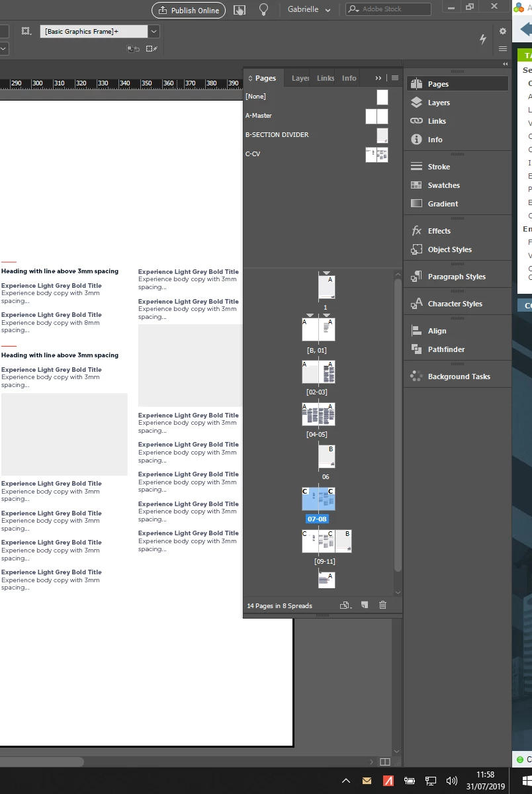This screenshot has height=794, width=532.
Task: Click the split layout view icon
Action: point(385,762)
